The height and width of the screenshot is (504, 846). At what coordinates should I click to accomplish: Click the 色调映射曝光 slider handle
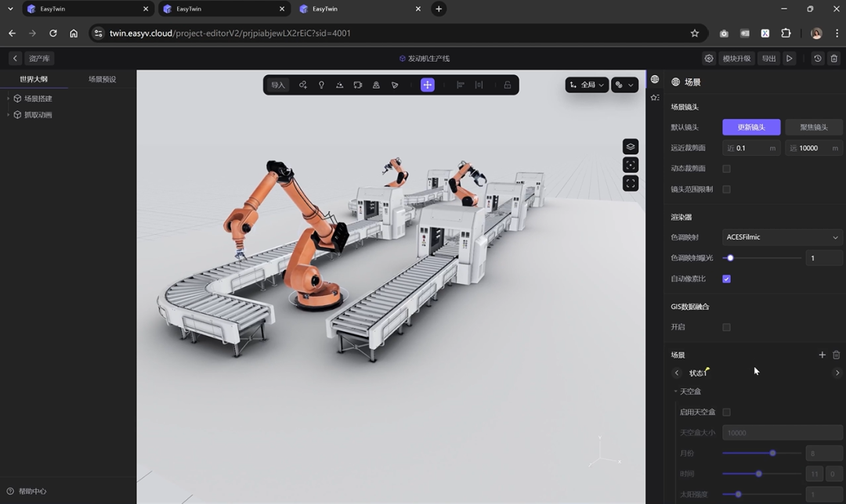730,257
